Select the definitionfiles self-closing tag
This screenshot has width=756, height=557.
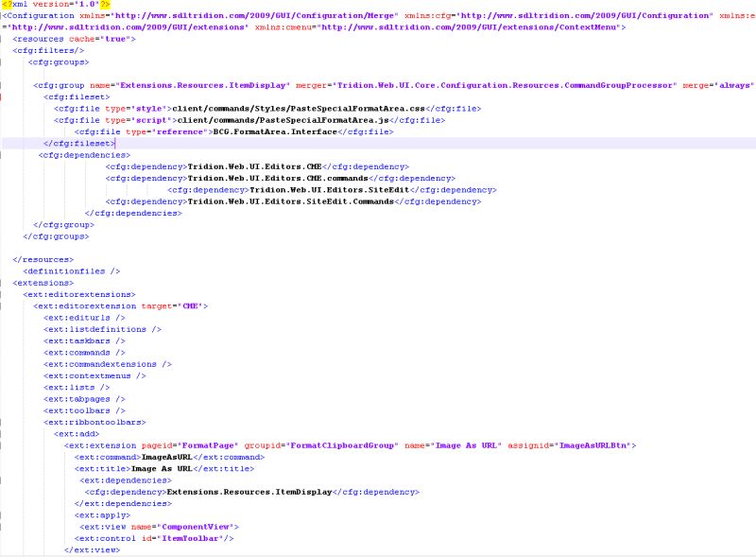pos(72,271)
